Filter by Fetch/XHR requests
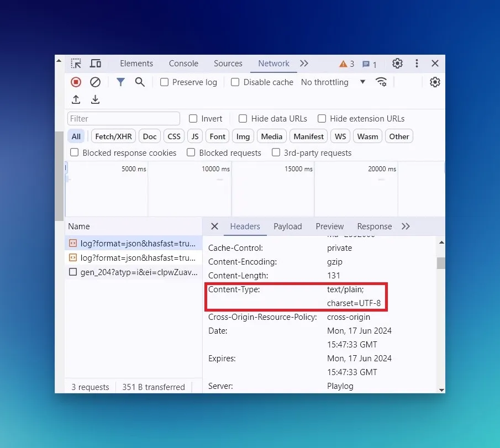Screen dimensions: 500x448 coord(113,136)
